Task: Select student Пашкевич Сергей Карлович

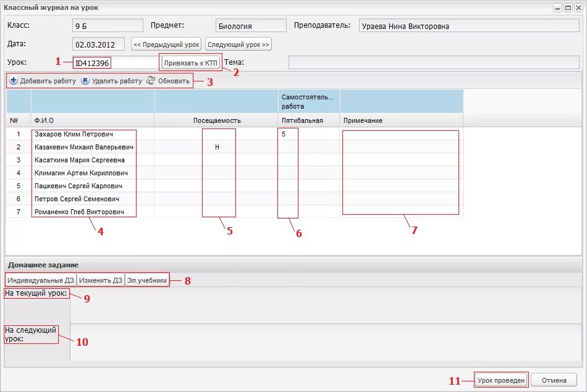Action: tap(78, 186)
